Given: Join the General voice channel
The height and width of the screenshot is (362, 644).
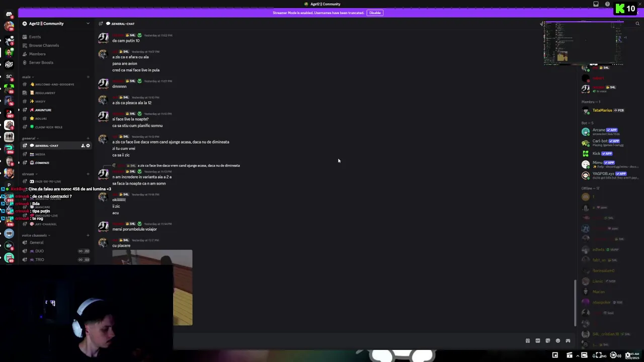Looking at the screenshot, I should pos(55,242).
